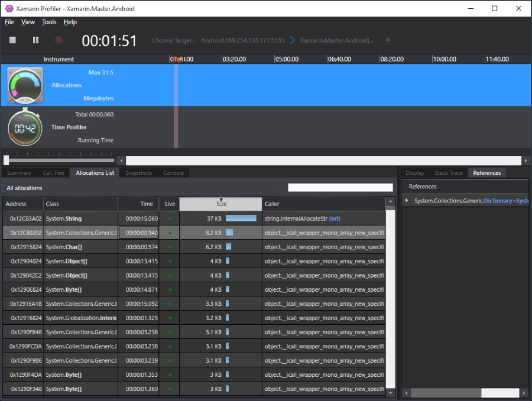Select the Allocations List tab
The height and width of the screenshot is (401, 532).
click(95, 173)
